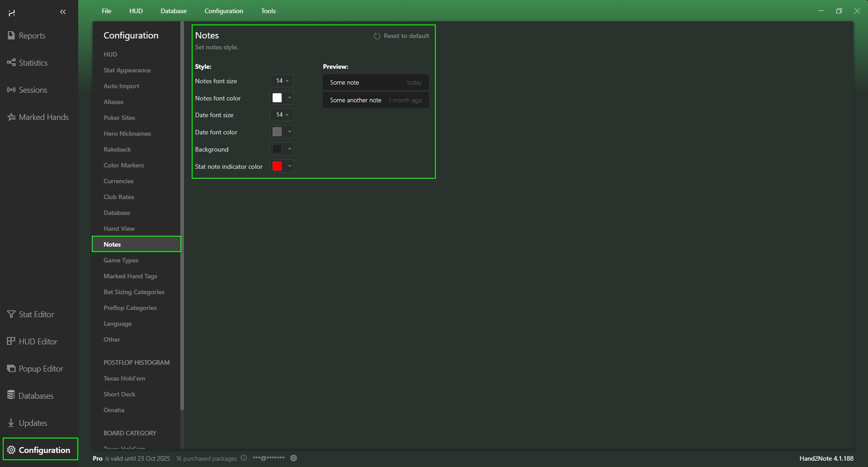Screen dimensions: 868x467
Task: Expand the Date font size dropdown
Action: click(x=282, y=115)
